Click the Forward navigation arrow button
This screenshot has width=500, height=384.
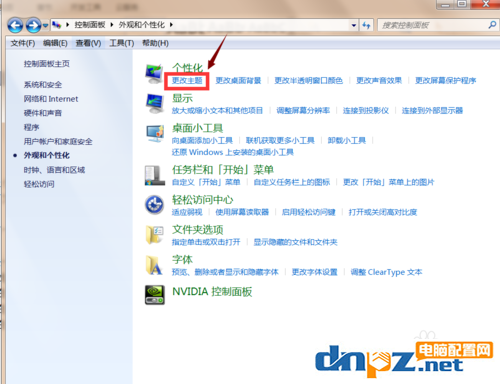click(x=33, y=25)
